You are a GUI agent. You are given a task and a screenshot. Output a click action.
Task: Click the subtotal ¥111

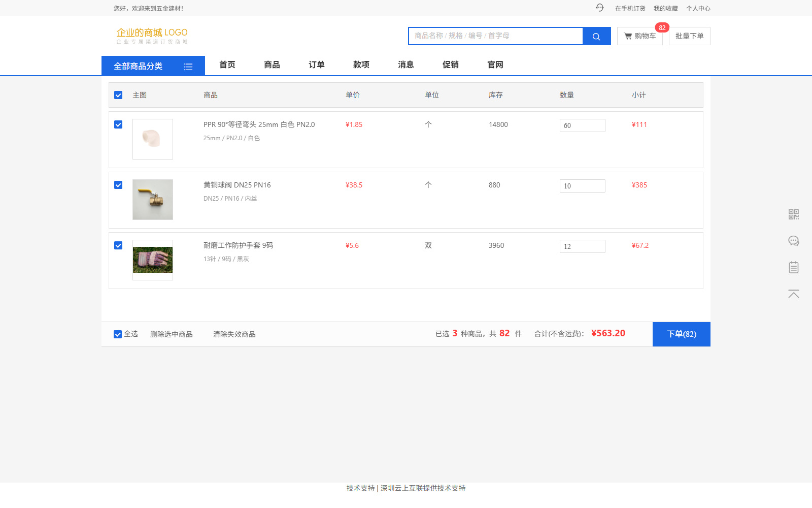tap(639, 124)
